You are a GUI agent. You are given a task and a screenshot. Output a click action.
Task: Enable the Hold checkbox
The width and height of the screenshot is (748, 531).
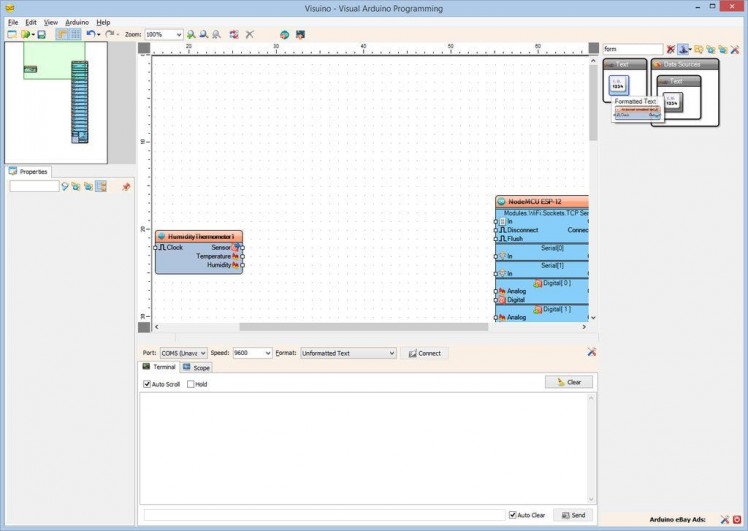191,384
